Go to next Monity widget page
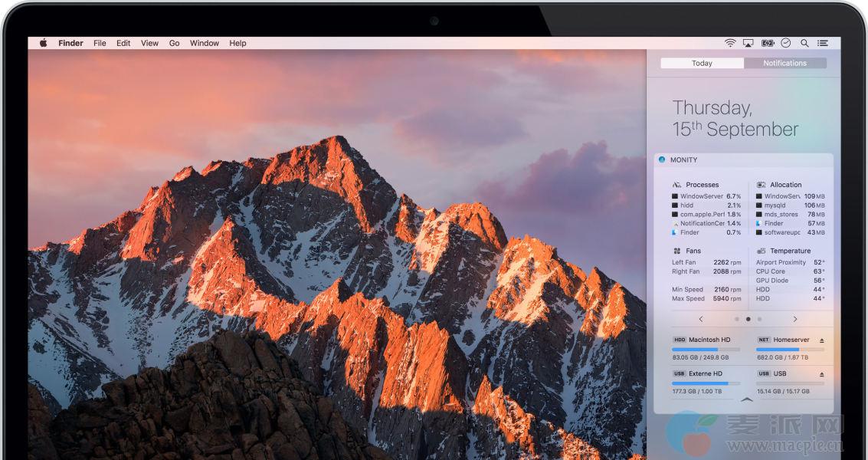Viewport: 868px width, 460px height. tap(795, 319)
